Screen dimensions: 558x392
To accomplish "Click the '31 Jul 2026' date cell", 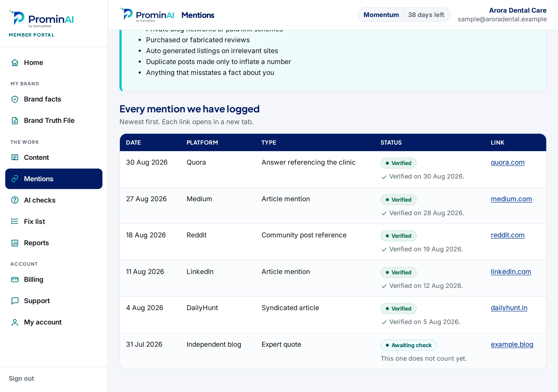I will tap(144, 344).
